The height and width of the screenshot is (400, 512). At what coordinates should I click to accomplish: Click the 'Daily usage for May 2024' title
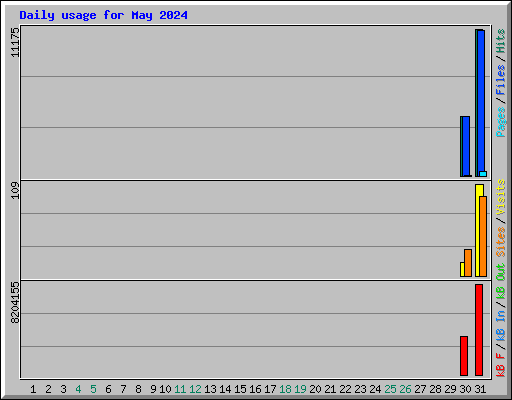(x=103, y=15)
